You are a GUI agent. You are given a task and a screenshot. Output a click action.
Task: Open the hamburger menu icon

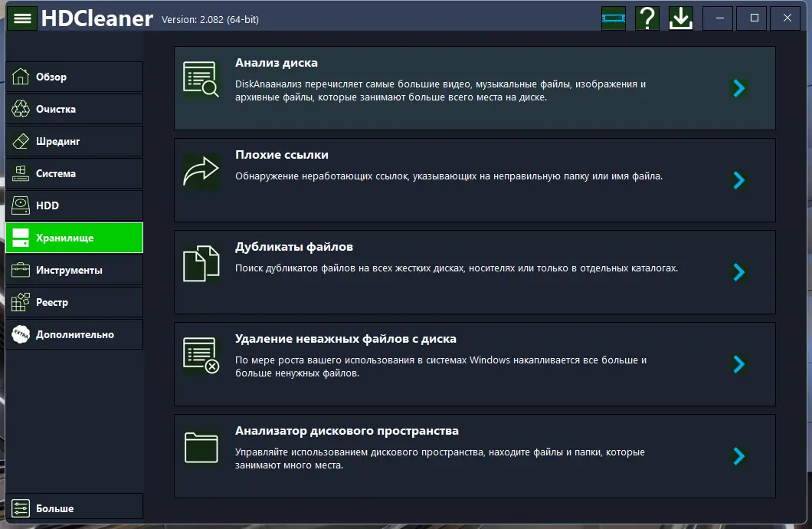point(21,18)
